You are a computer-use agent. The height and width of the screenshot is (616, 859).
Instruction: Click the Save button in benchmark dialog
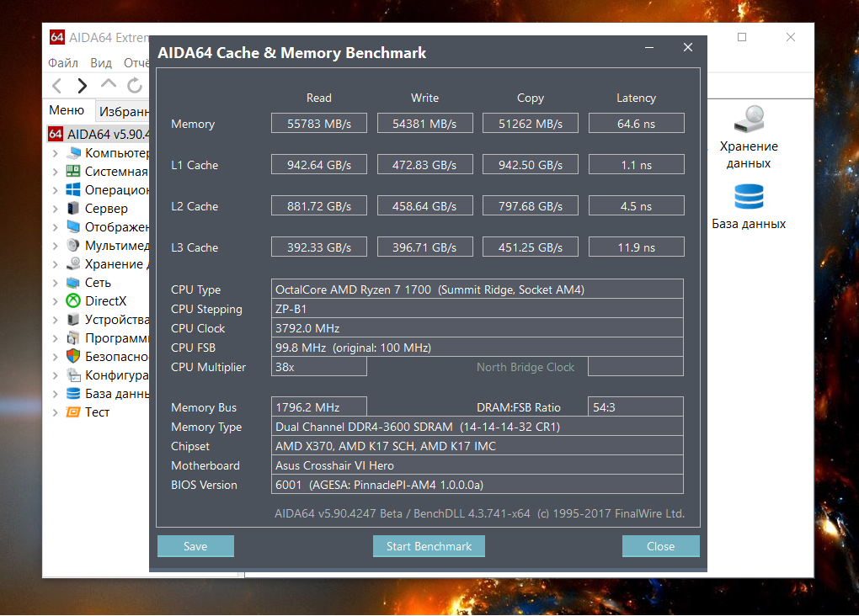195,546
